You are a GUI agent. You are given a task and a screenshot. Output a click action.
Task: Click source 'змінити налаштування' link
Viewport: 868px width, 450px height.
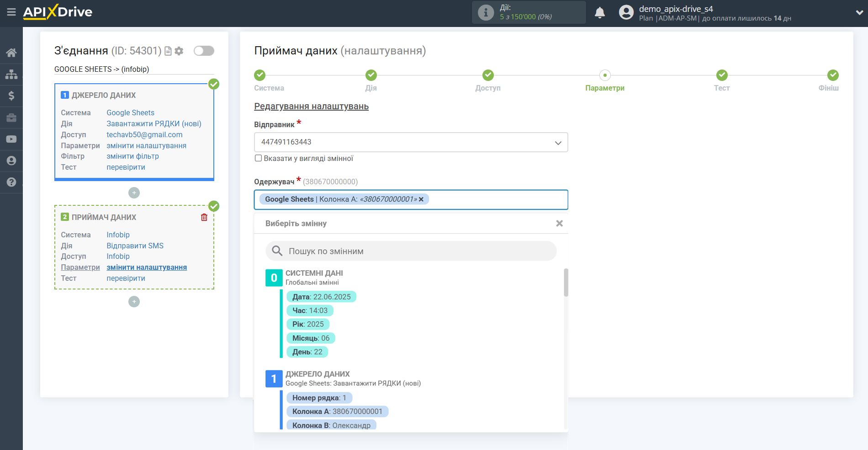pos(146,145)
